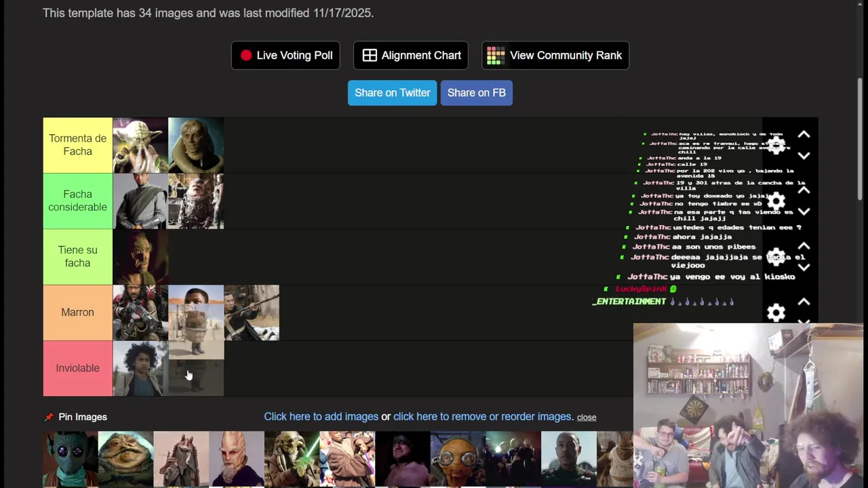Image resolution: width=868 pixels, height=488 pixels.
Task: Open settings gear for Marron row
Action: pos(776,312)
